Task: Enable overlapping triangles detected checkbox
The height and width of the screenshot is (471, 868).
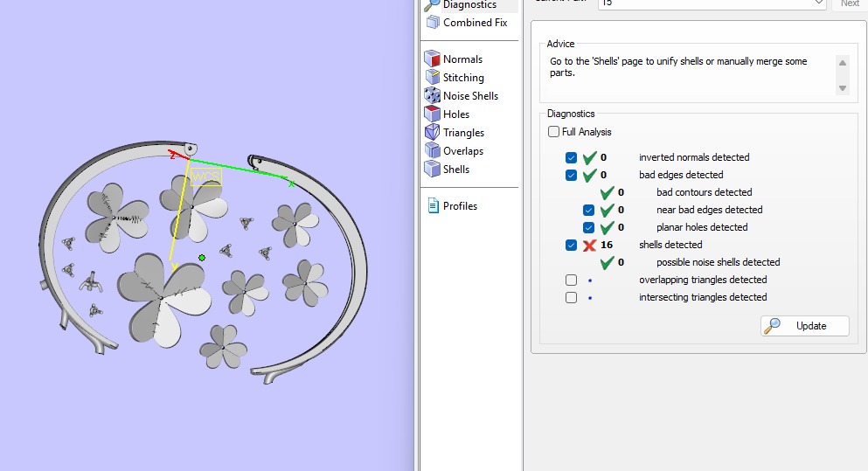Action: click(x=572, y=280)
